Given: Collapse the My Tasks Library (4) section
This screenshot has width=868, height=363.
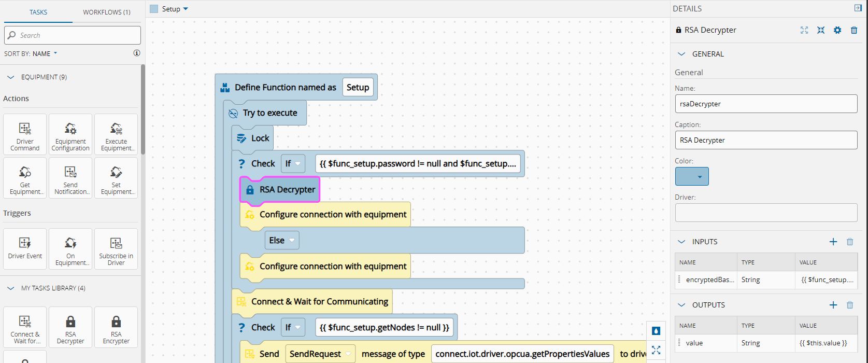Looking at the screenshot, I should (10, 288).
